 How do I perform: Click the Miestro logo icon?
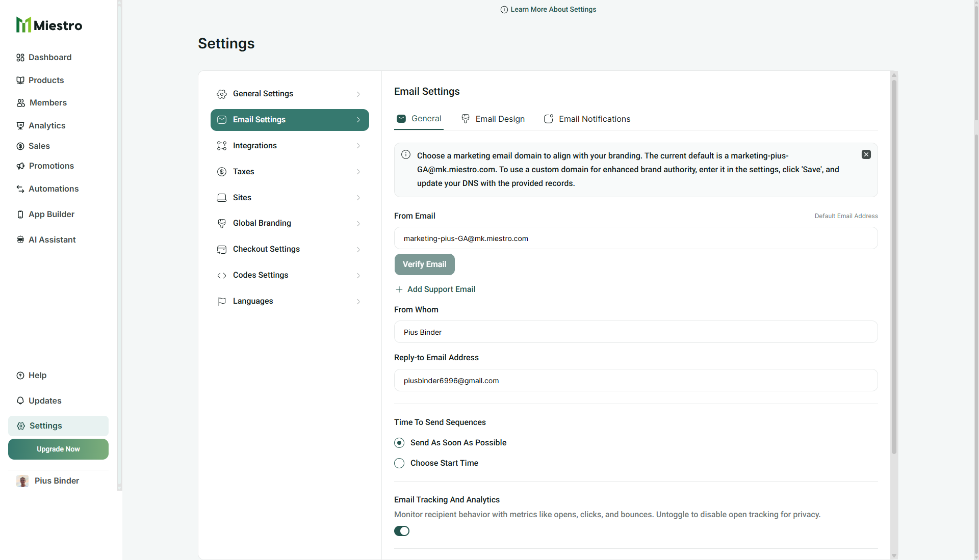coord(23,25)
